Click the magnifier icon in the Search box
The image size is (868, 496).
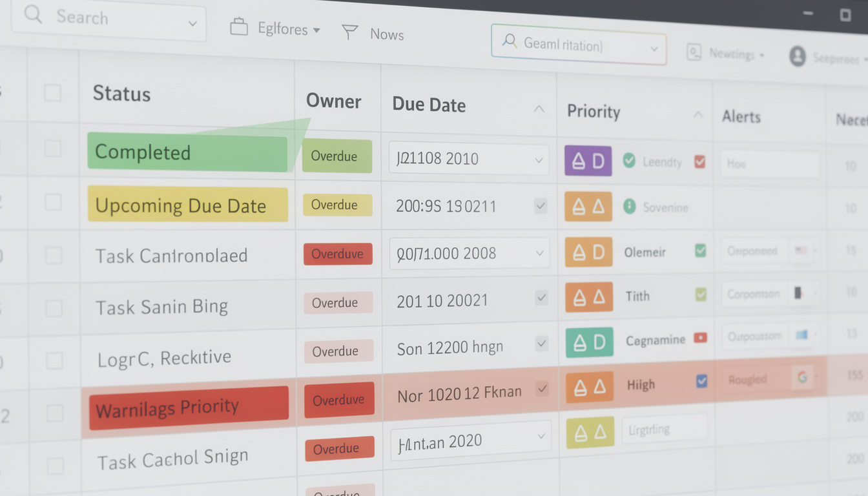[x=34, y=15]
